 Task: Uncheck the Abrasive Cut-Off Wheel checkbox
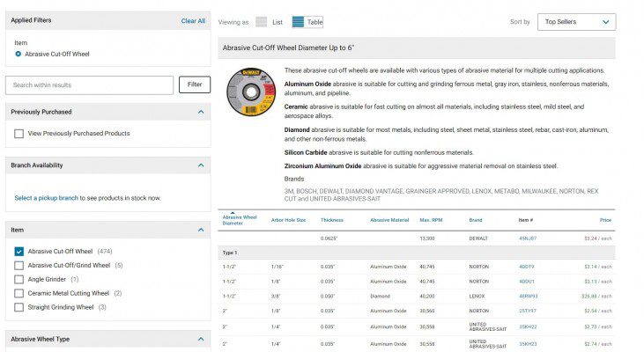(19, 252)
